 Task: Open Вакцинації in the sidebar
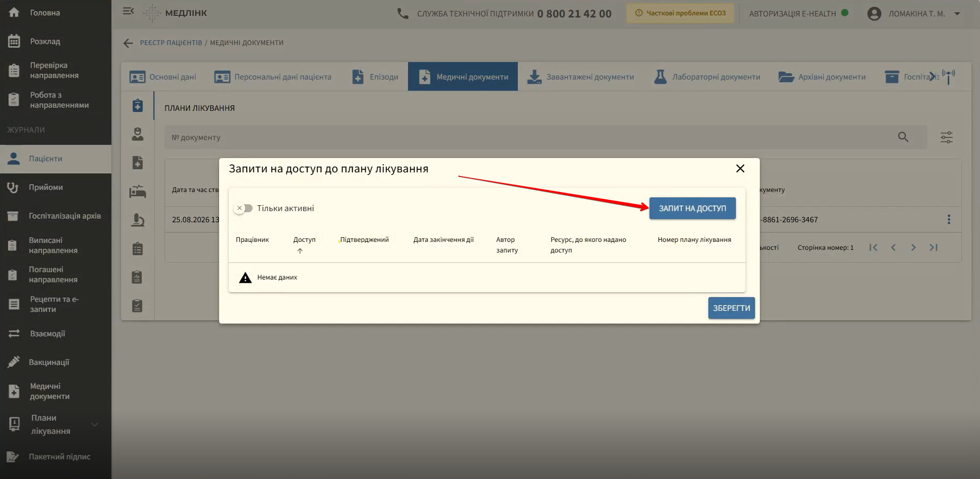click(56, 362)
